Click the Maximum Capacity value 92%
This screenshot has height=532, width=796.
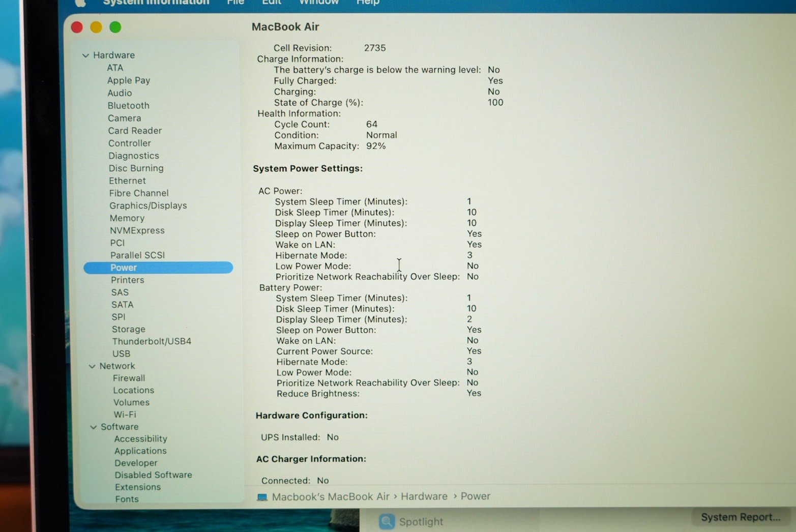click(376, 146)
